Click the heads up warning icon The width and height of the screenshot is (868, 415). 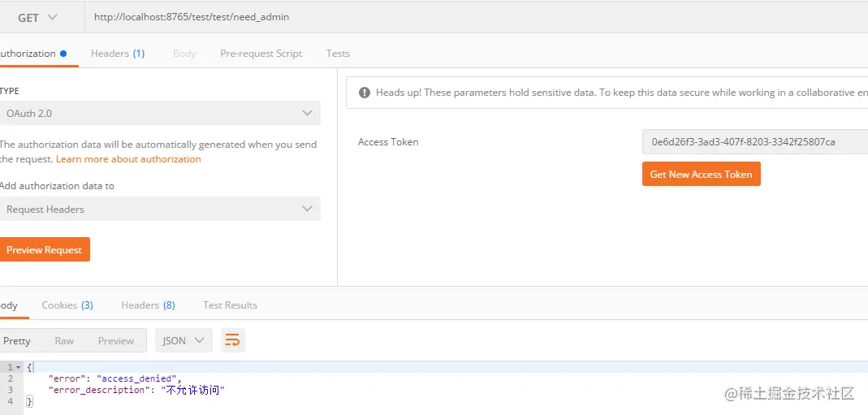365,93
